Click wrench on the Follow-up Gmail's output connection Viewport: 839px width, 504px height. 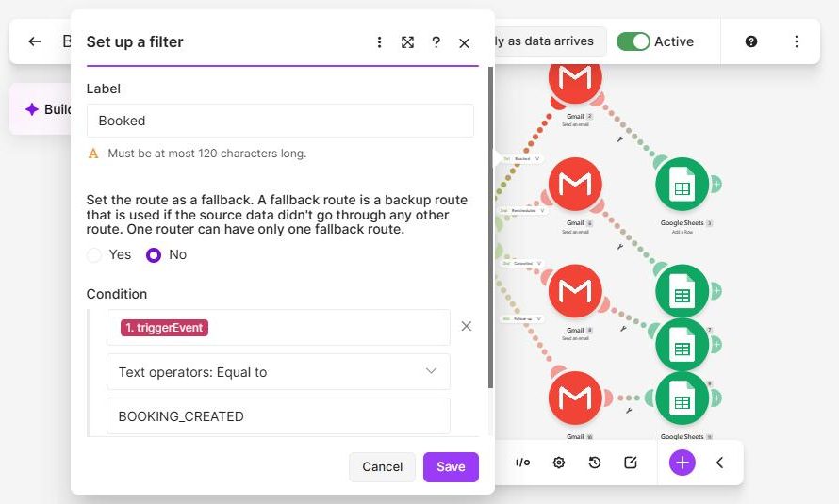tap(629, 411)
